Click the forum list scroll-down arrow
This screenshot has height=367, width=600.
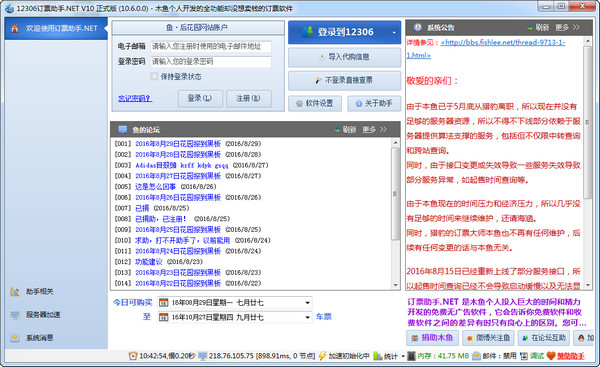pyautogui.click(x=395, y=285)
